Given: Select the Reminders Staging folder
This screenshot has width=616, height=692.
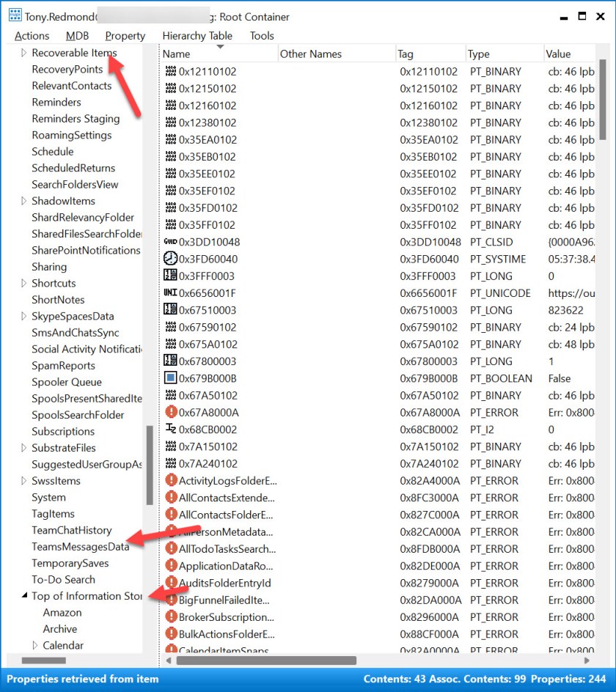Looking at the screenshot, I should pyautogui.click(x=76, y=119).
